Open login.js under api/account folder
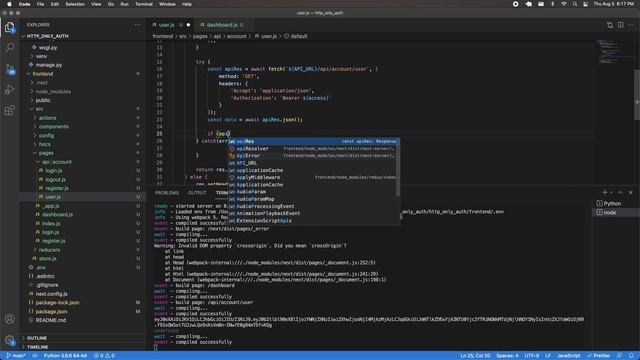Image resolution: width=640 pixels, height=360 pixels. click(x=53, y=170)
